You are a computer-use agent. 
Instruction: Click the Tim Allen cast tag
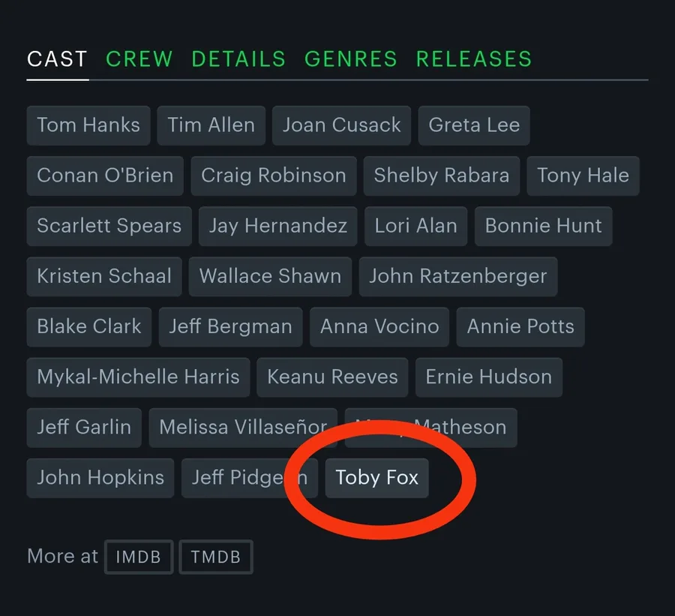pos(211,125)
